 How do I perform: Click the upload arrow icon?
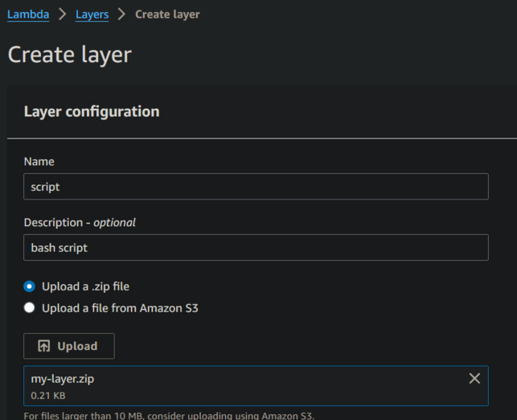pyautogui.click(x=44, y=346)
